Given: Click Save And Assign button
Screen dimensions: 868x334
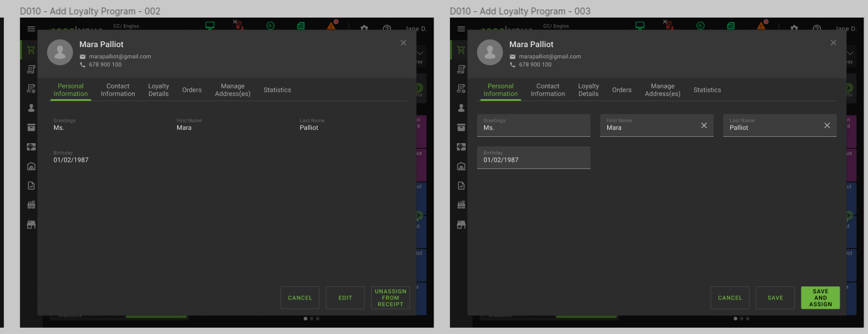Looking at the screenshot, I should pos(820,298).
